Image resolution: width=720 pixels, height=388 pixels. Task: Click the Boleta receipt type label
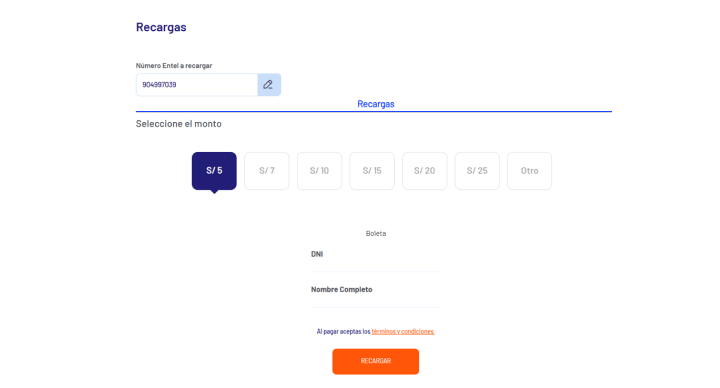pyautogui.click(x=376, y=233)
